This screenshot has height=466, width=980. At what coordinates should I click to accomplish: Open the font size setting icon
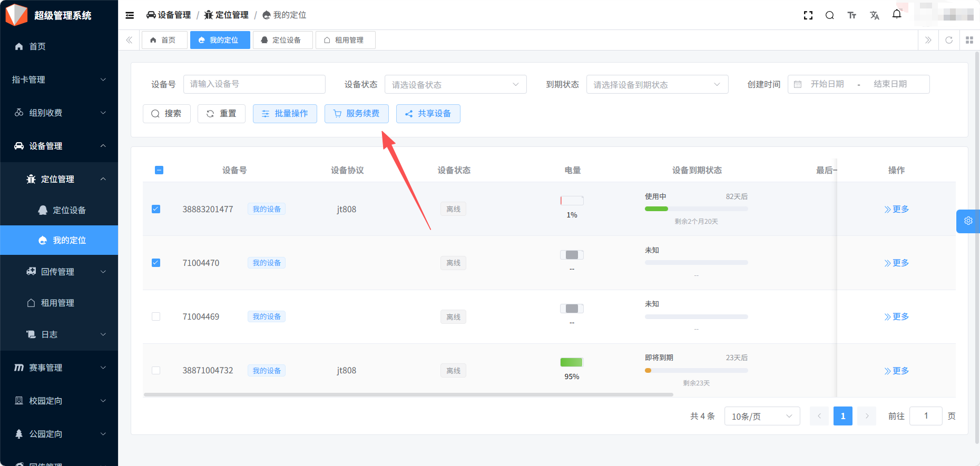pos(852,15)
